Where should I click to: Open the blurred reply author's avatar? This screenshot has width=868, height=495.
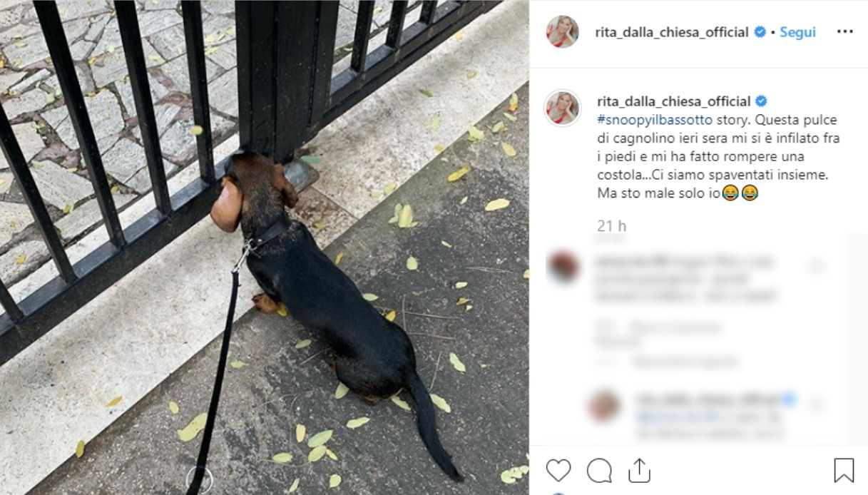[605, 406]
